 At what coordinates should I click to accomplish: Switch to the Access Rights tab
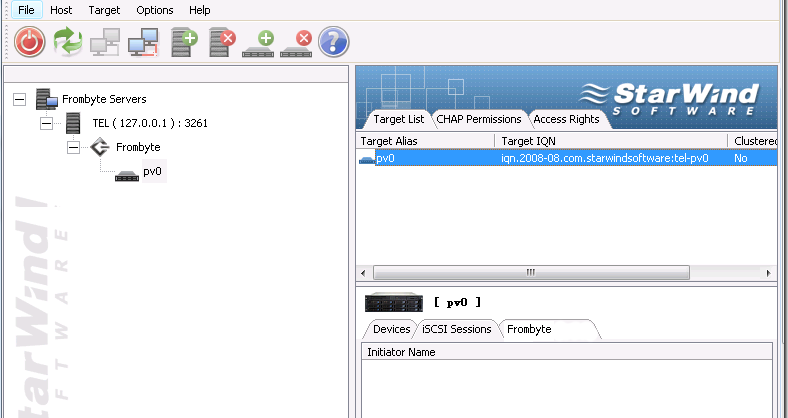coord(566,120)
